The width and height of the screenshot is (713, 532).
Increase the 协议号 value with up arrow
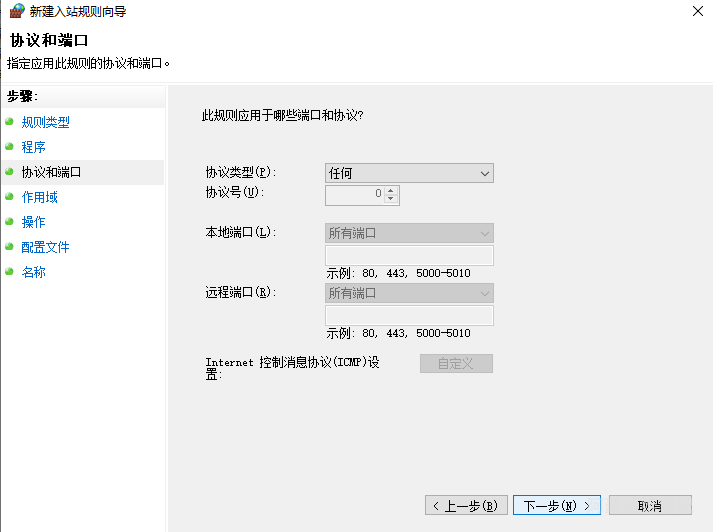pos(391,191)
